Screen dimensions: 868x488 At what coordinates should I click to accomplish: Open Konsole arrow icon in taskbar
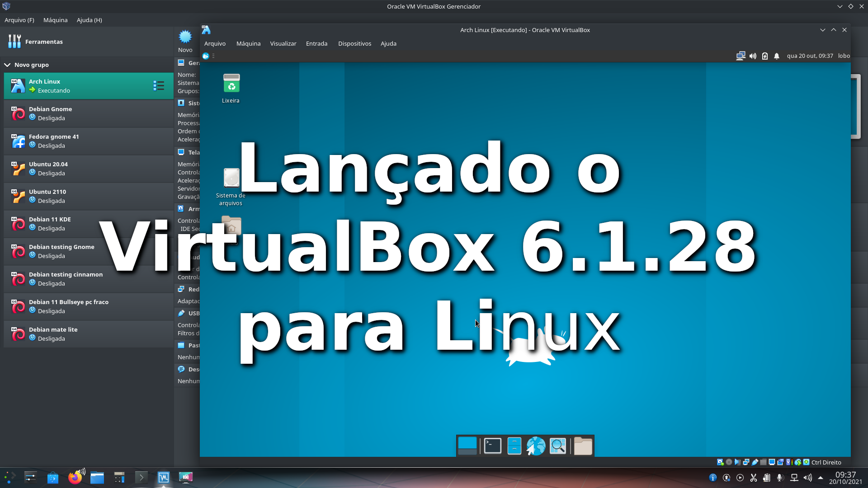(142, 477)
